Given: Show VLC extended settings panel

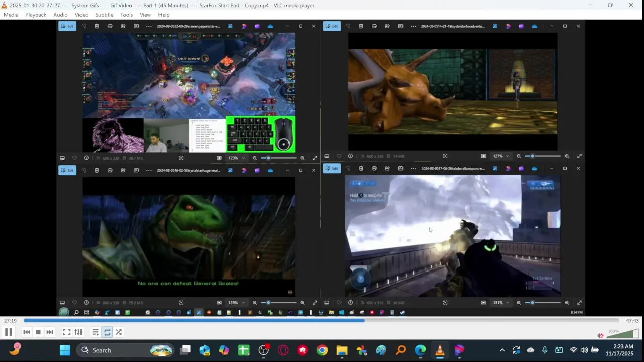Looking at the screenshot, I should [78, 332].
